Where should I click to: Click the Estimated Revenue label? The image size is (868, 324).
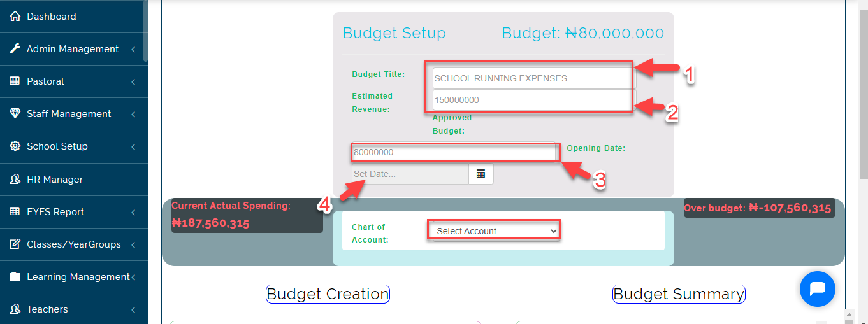(372, 102)
